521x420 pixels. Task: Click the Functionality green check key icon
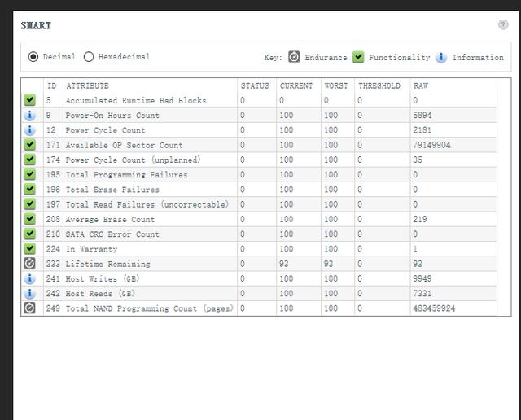358,57
